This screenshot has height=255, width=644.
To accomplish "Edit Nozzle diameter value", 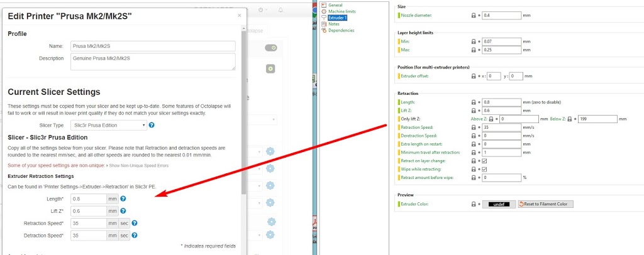I will [501, 15].
